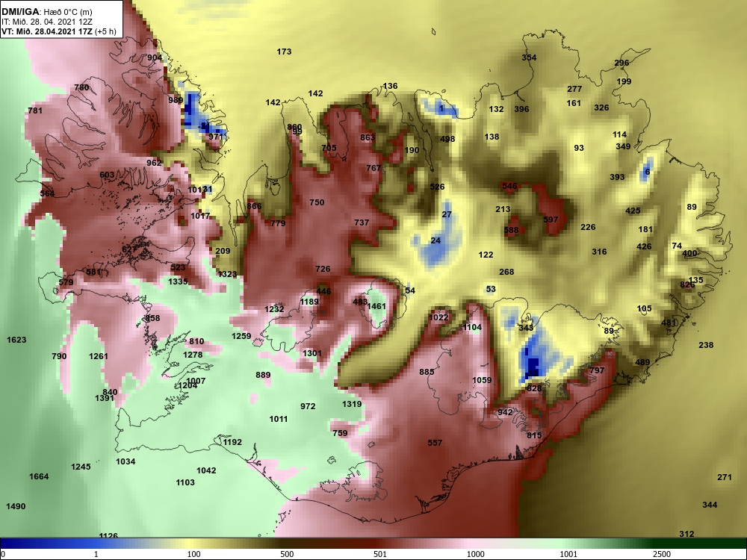747x560 pixels.
Task: Click the 1335 label
Action: 178,282
